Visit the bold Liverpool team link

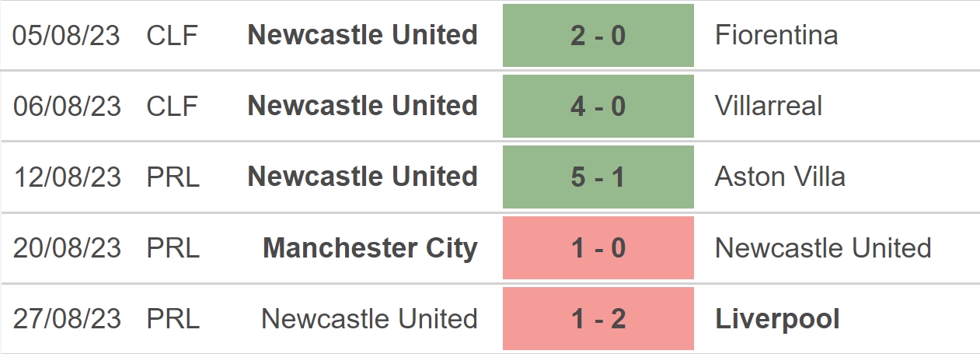[x=777, y=319]
